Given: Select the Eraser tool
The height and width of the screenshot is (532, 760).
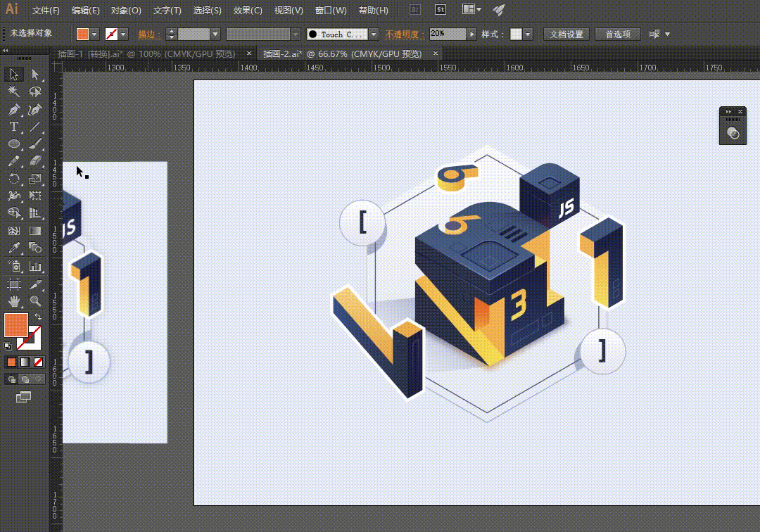Looking at the screenshot, I should click(35, 161).
